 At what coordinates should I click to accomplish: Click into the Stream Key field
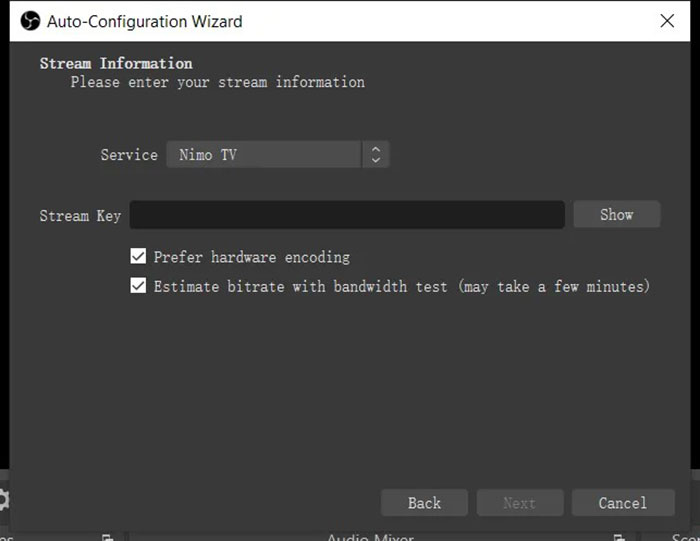point(347,215)
